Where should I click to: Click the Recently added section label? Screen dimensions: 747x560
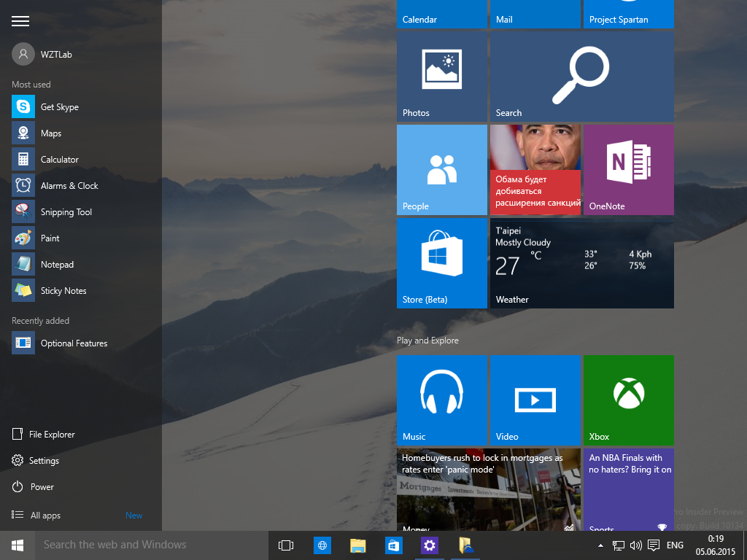tap(41, 321)
